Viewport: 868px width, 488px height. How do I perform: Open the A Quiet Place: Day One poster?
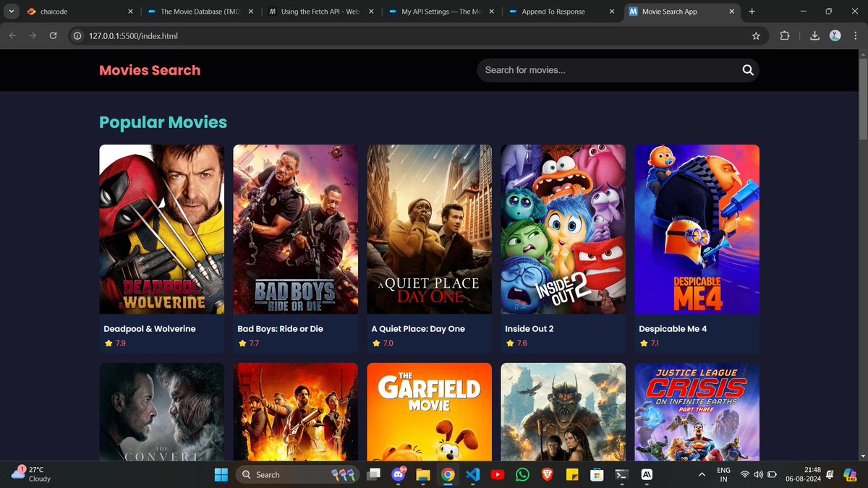click(430, 229)
